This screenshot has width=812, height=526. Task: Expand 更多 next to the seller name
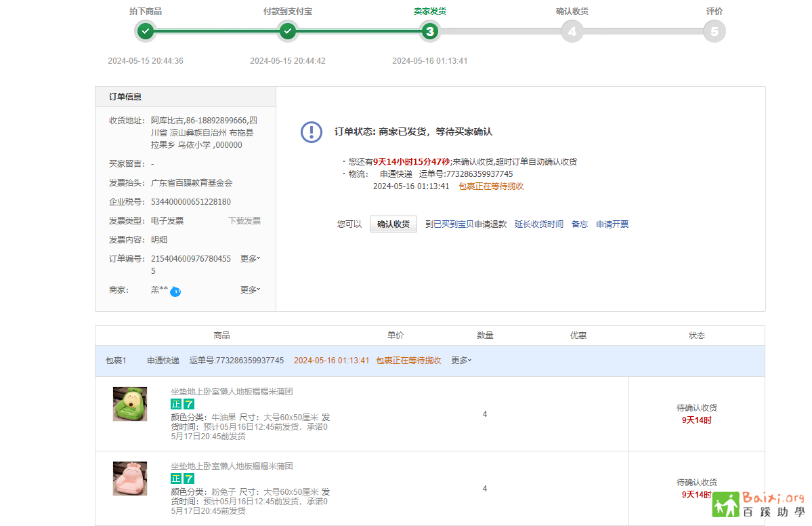(250, 289)
